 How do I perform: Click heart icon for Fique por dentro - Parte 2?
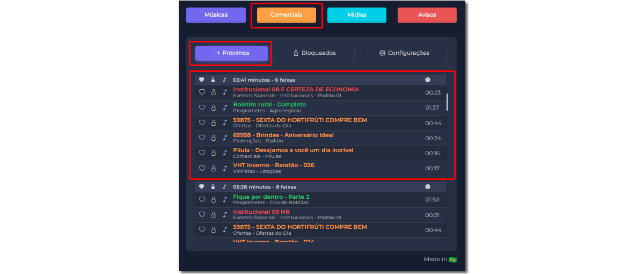[x=202, y=199]
